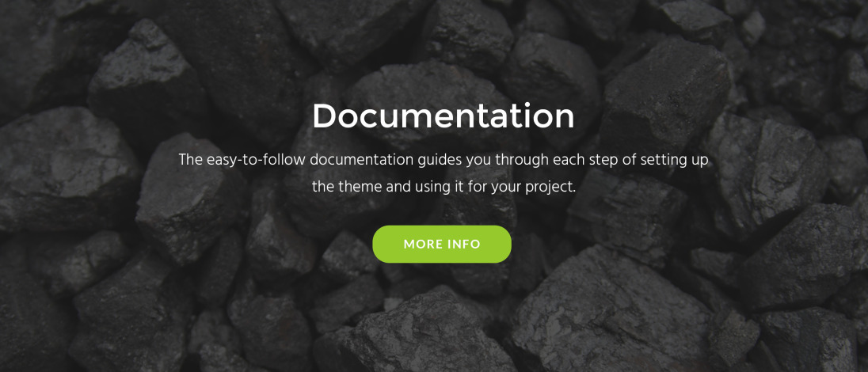Click the word "using" in the second line
The image size is (868, 372).
click(433, 188)
